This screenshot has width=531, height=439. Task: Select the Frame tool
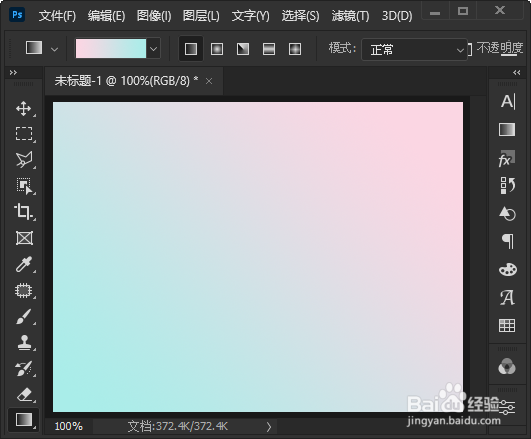pos(24,238)
